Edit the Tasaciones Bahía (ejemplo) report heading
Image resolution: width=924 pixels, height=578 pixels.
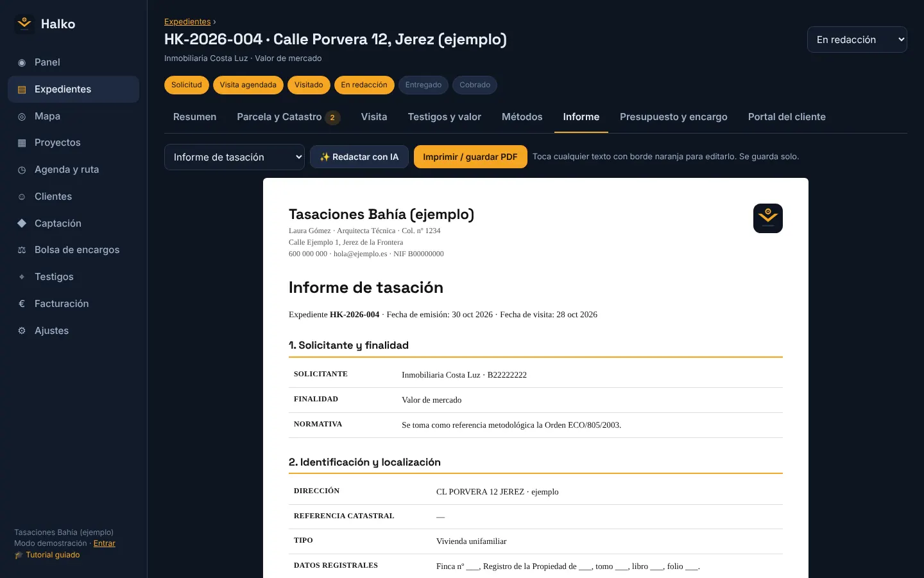381,215
